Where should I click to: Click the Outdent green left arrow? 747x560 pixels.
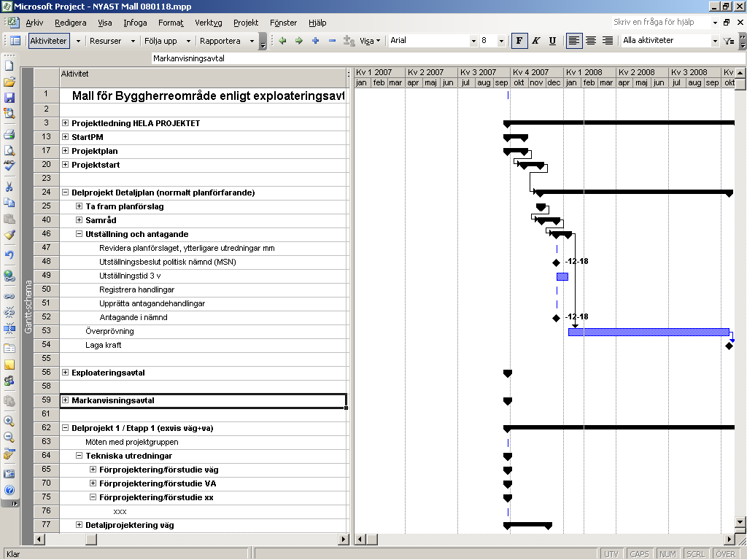(x=282, y=41)
